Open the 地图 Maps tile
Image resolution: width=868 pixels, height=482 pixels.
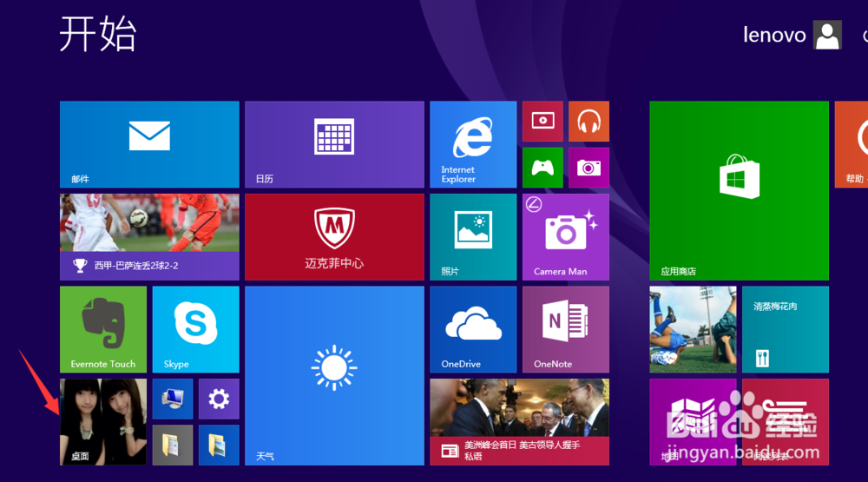tap(693, 422)
